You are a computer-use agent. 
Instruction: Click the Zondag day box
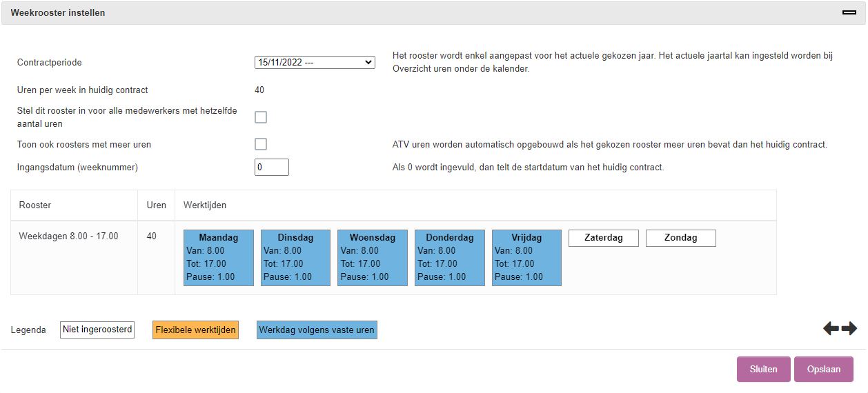click(680, 238)
